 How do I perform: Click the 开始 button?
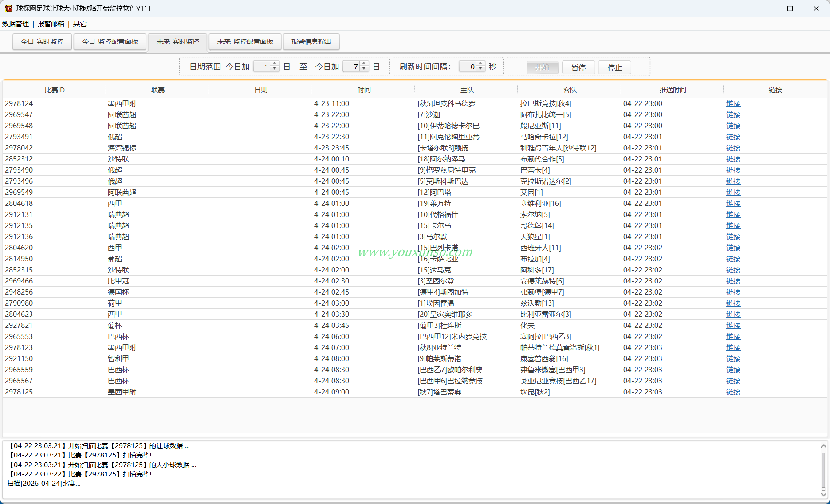pos(542,67)
